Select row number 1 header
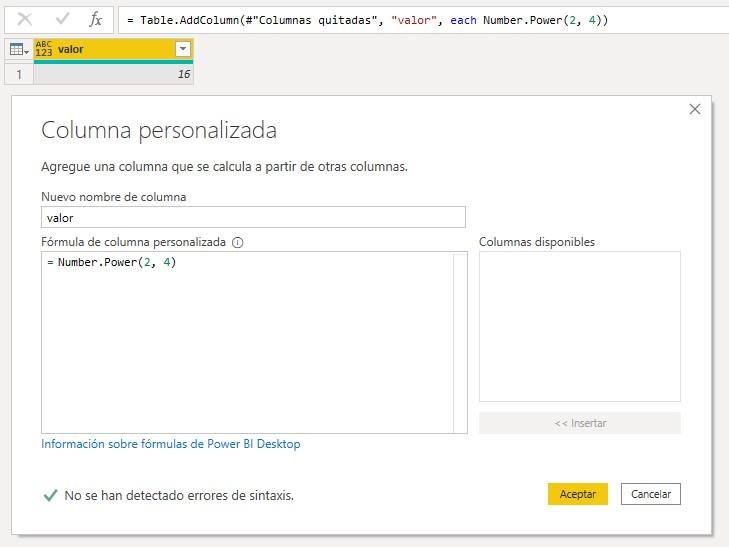Image resolution: width=729 pixels, height=547 pixels. [17, 74]
